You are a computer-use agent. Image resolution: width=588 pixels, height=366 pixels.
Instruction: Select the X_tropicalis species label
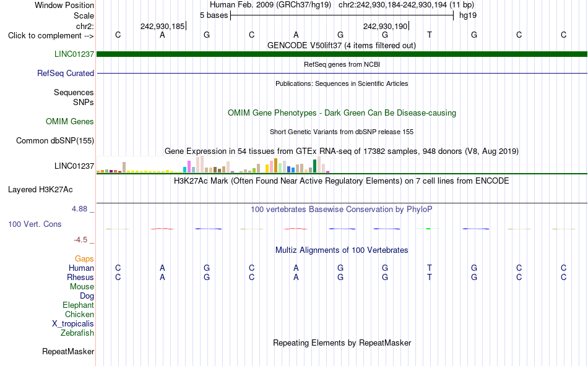(73, 324)
